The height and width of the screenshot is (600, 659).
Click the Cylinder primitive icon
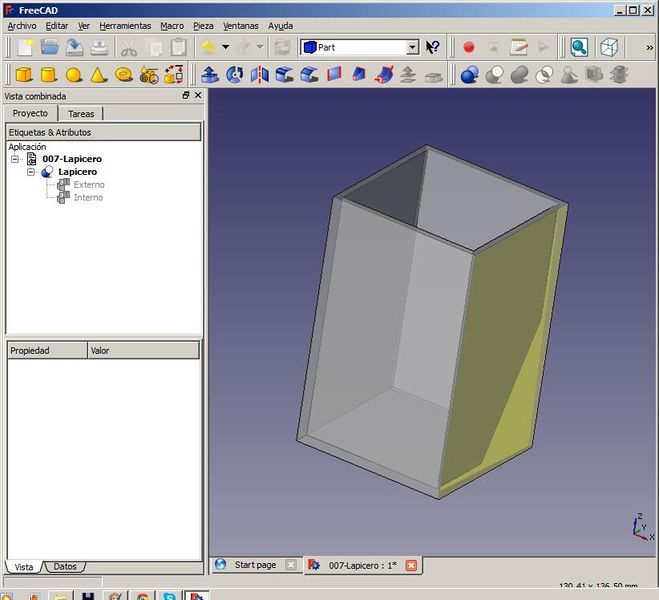[48, 75]
